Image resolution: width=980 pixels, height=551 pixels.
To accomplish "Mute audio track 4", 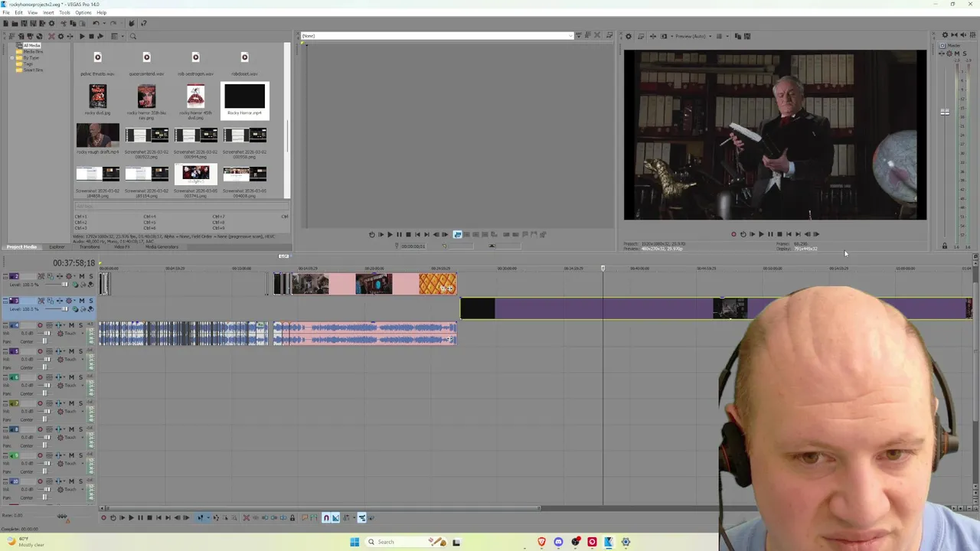I will [x=72, y=325].
